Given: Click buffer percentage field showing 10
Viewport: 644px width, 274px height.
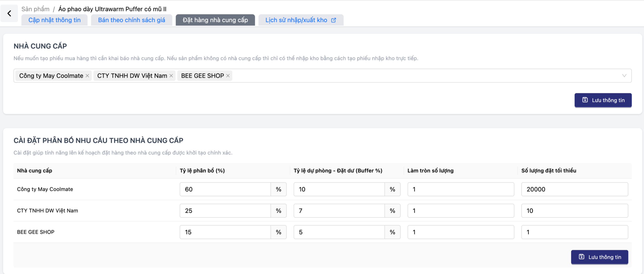Looking at the screenshot, I should click(339, 189).
